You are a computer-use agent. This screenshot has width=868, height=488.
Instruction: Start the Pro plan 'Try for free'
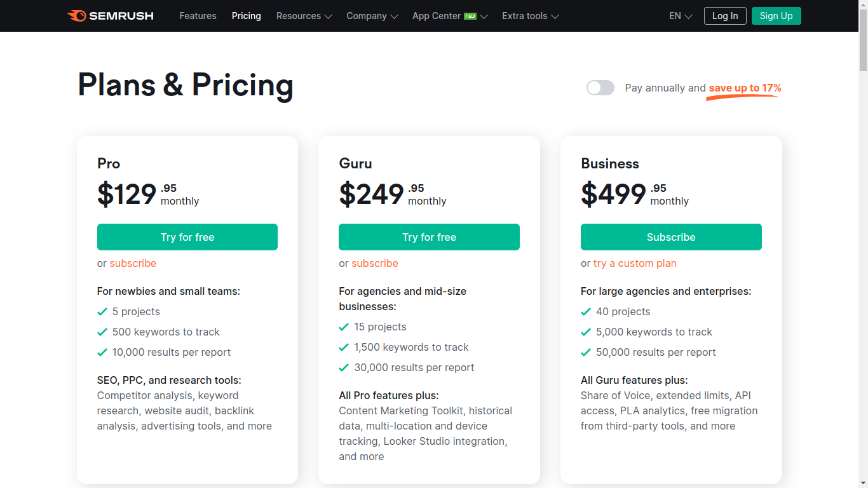[x=187, y=237]
